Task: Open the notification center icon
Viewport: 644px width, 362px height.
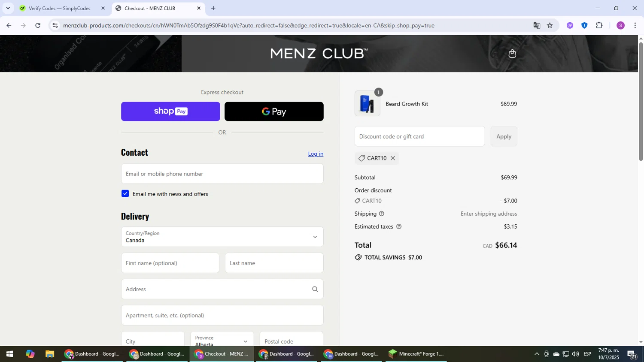Action: pos(632,354)
